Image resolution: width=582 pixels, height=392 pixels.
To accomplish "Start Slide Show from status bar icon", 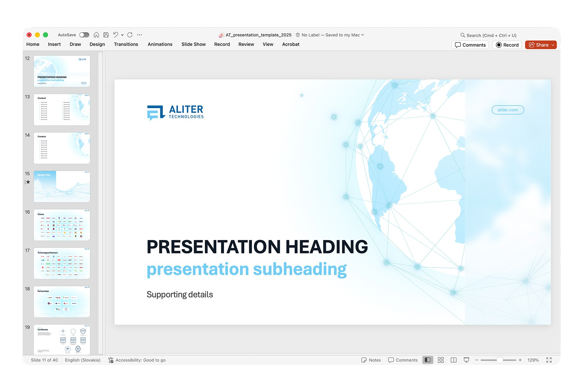I will (466, 360).
